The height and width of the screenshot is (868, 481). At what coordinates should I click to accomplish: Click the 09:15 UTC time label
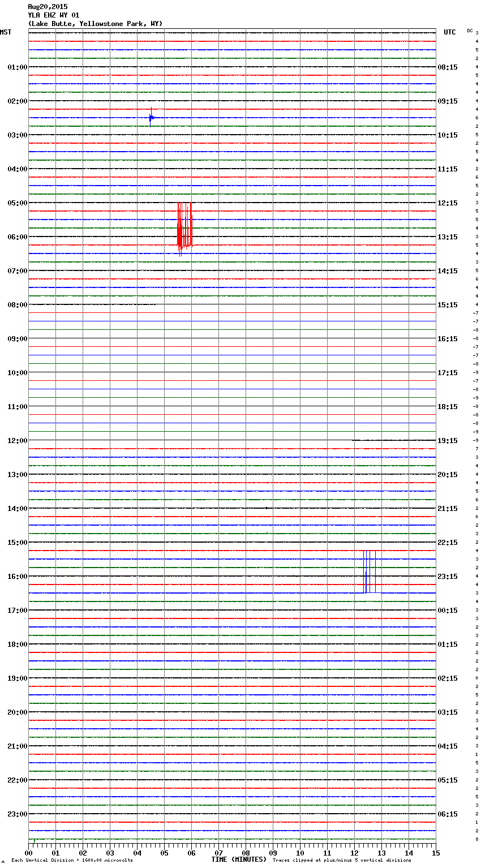coord(448,101)
